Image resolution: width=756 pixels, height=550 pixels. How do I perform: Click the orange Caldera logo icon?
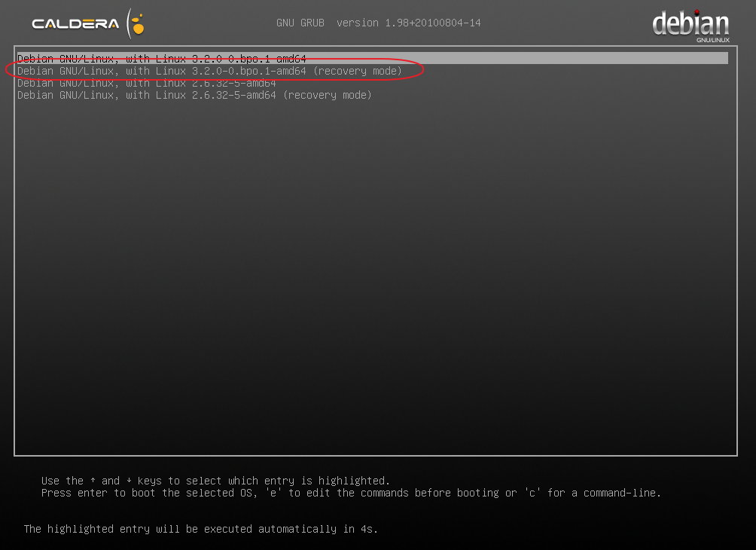point(136,23)
